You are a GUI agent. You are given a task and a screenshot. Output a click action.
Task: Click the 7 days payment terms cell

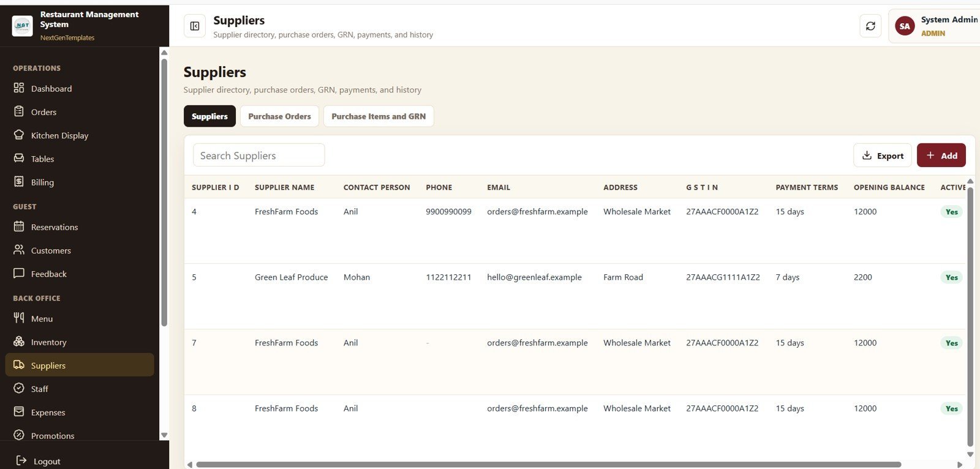pyautogui.click(x=787, y=277)
